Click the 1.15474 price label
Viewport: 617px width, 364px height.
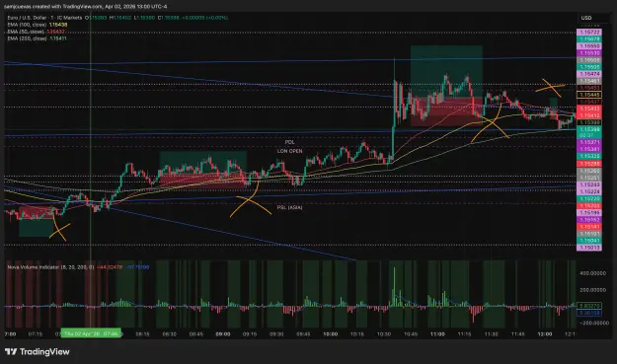click(x=589, y=74)
